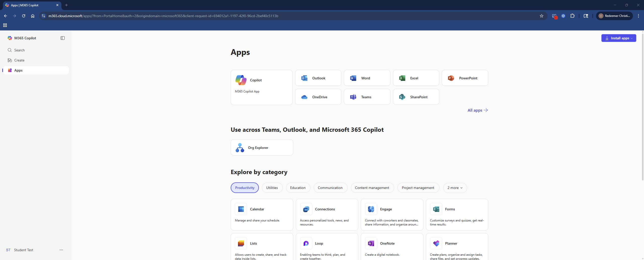Viewport: 644px width, 260px height.
Task: Show the Content management category
Action: pyautogui.click(x=372, y=188)
